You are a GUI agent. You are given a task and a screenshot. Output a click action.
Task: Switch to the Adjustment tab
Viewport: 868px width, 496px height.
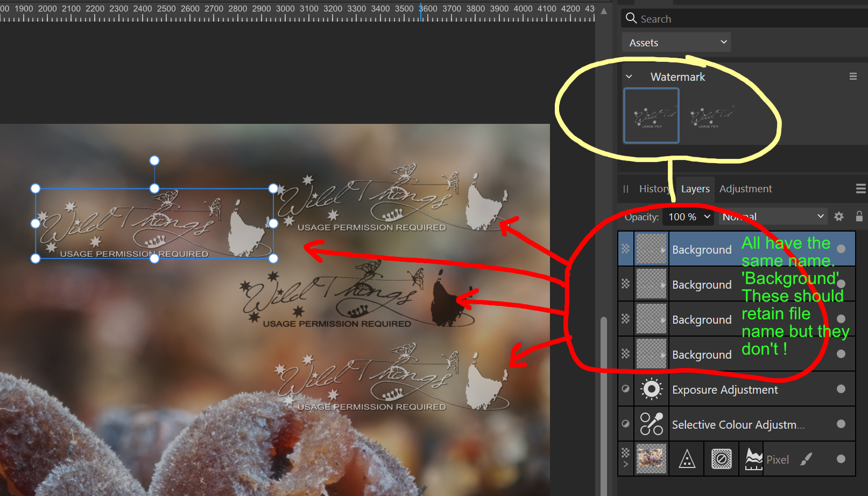745,189
